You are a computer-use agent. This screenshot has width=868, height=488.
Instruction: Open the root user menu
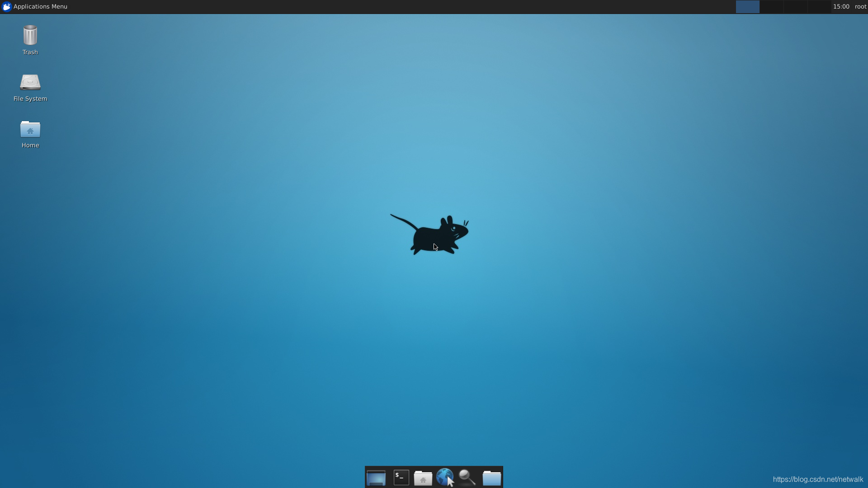click(860, 6)
